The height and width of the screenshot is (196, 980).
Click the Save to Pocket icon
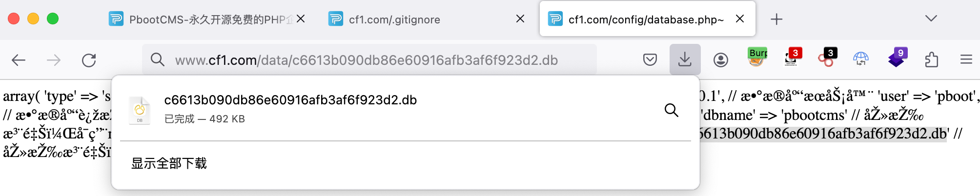(x=650, y=60)
